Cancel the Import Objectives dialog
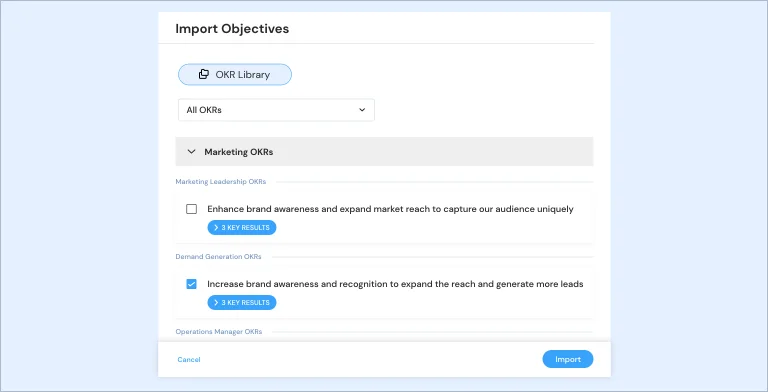 tap(189, 360)
